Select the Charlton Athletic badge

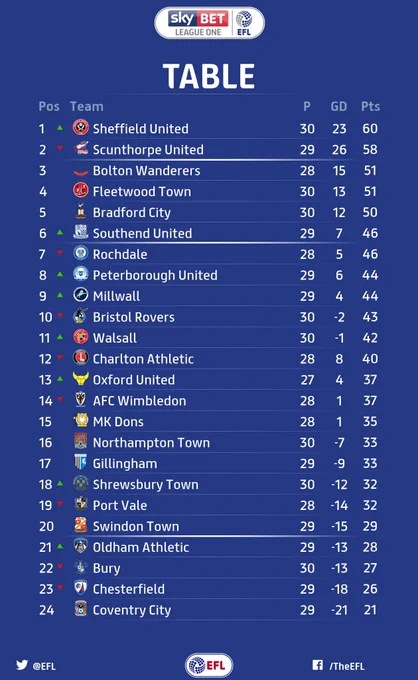(x=81, y=358)
